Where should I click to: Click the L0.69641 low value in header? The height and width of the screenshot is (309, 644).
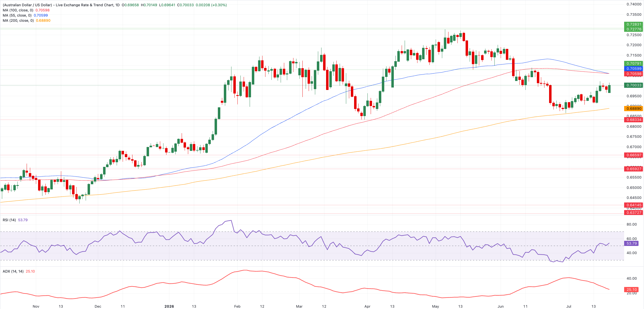pos(167,5)
